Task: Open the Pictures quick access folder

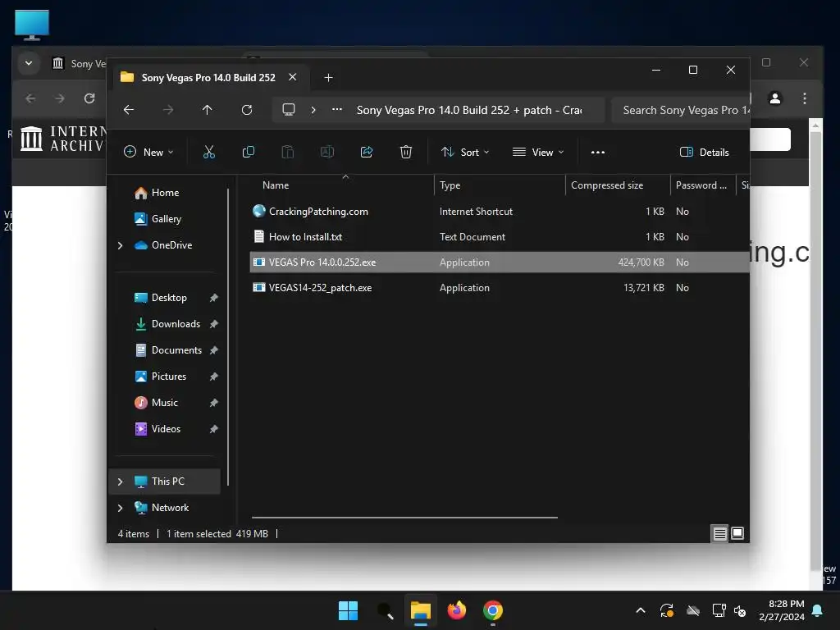Action: point(169,377)
